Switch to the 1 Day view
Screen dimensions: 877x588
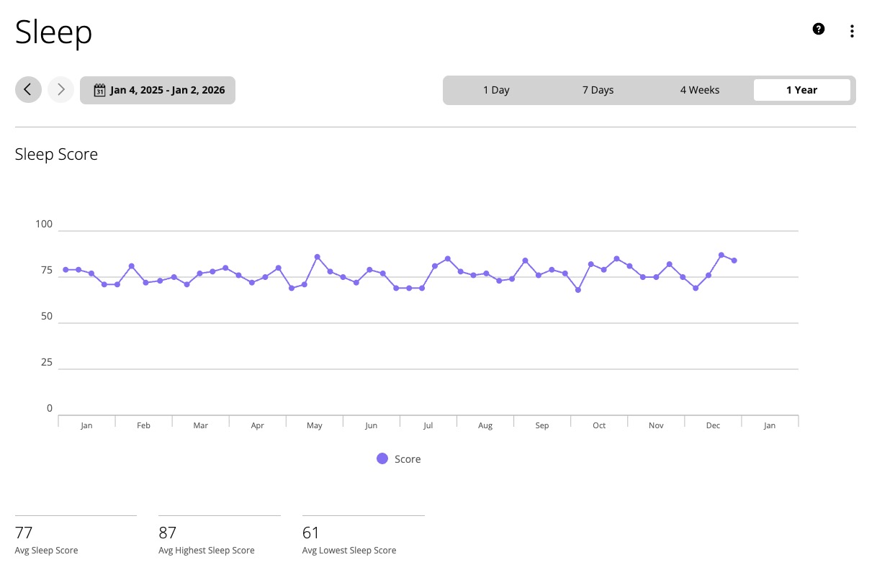(496, 90)
